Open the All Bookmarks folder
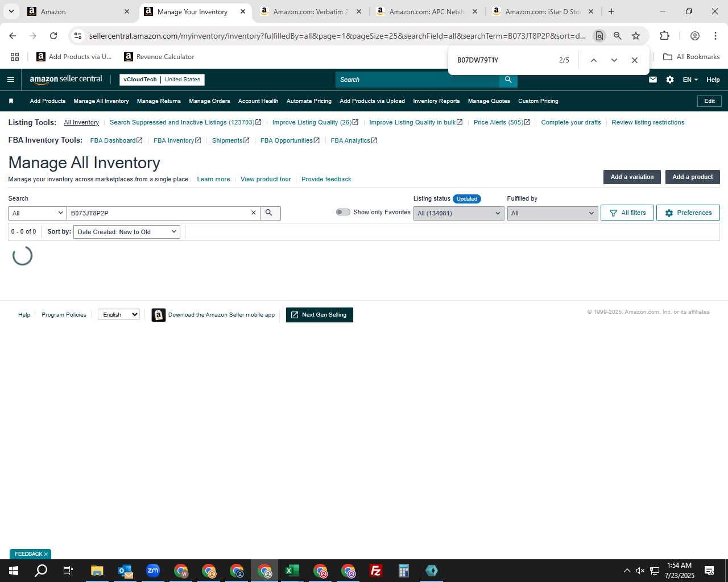This screenshot has height=582, width=728. tap(691, 57)
